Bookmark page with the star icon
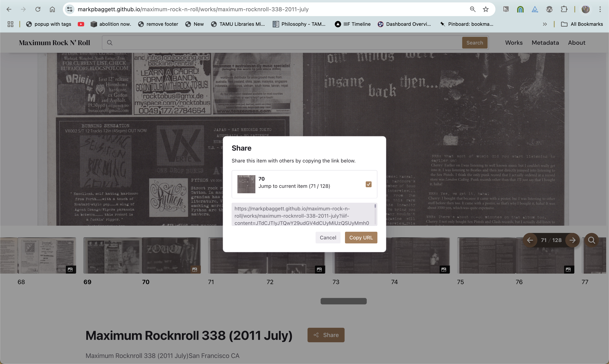 pyautogui.click(x=486, y=9)
